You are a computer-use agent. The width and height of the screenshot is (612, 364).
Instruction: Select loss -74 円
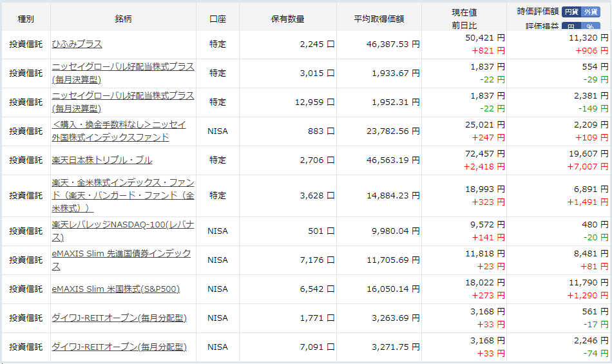596,354
